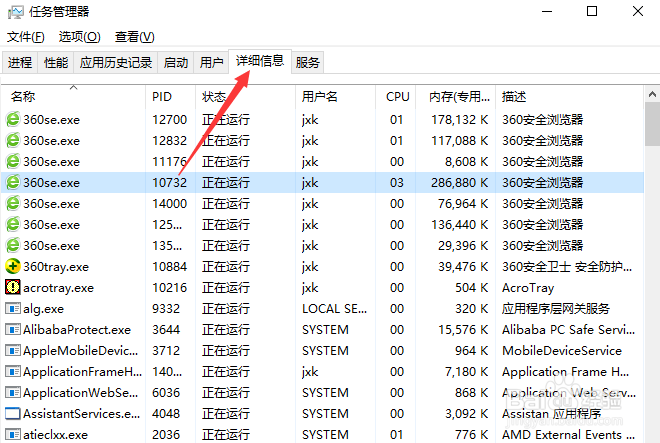Screen dimensions: 660x443
Task: Switch to the 进程 tab
Action: click(x=20, y=63)
